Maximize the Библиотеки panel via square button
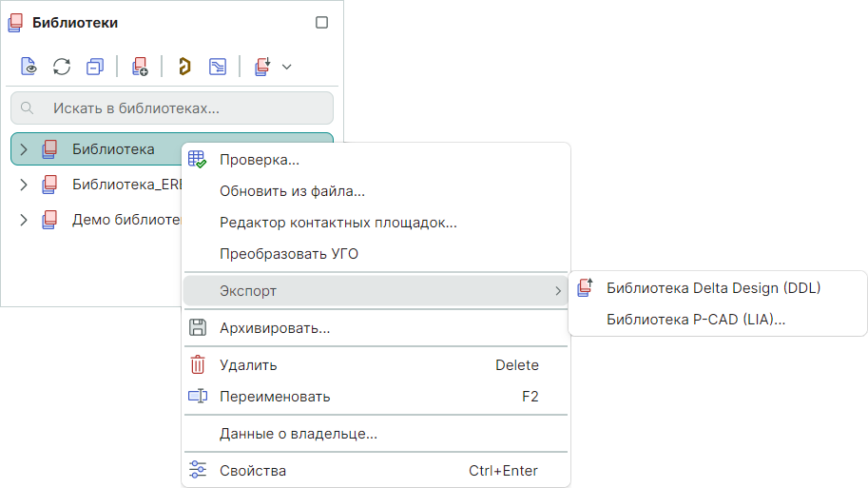 point(321,22)
